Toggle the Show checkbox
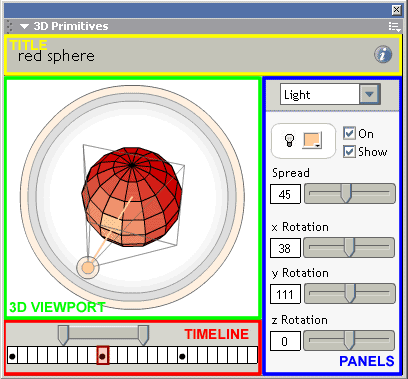 coord(349,152)
